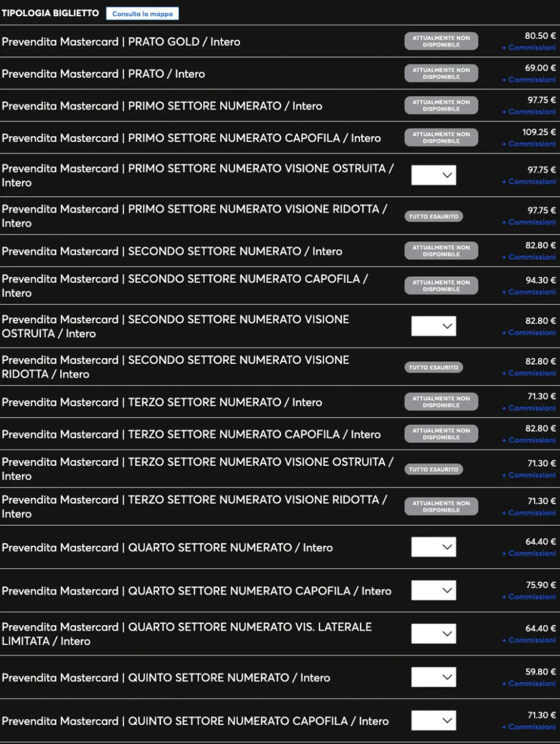Select the 'PRIMO SETTORE NUMERATO CAPOFILA / Intero' row label
Viewport: 560px width, 744px height.
point(191,138)
